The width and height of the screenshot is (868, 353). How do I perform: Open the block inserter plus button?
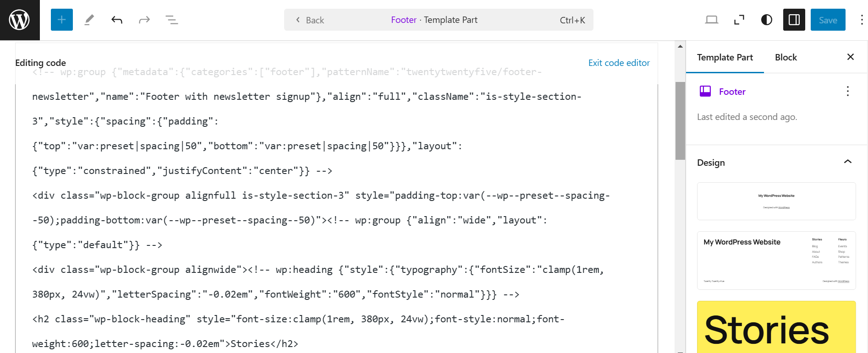pyautogui.click(x=62, y=20)
